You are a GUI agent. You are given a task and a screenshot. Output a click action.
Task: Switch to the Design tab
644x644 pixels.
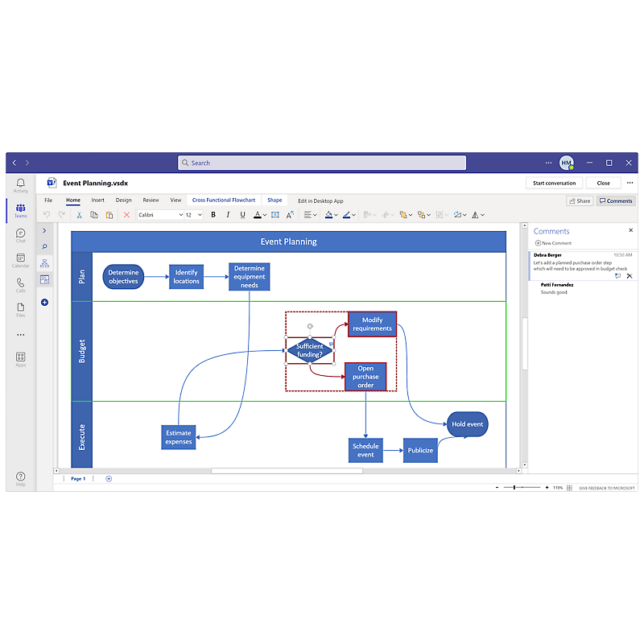pos(123,200)
